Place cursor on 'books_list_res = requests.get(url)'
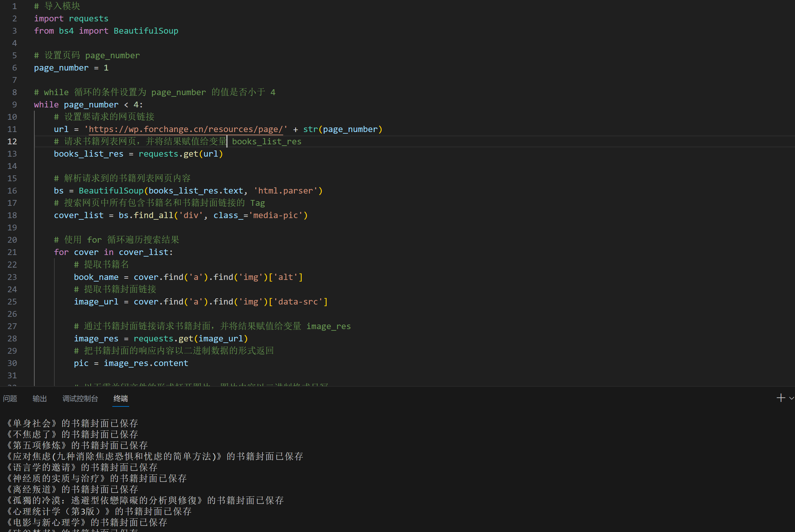Image resolution: width=795 pixels, height=532 pixels. click(x=139, y=154)
